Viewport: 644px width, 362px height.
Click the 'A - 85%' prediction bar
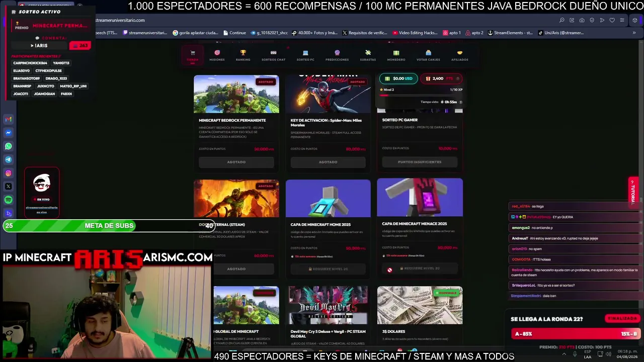[x=575, y=334]
